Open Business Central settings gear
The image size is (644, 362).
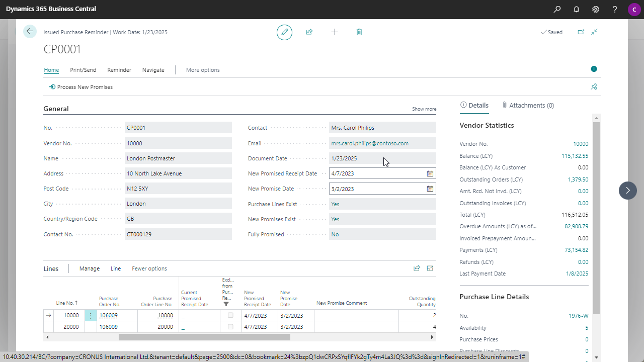[x=595, y=9]
